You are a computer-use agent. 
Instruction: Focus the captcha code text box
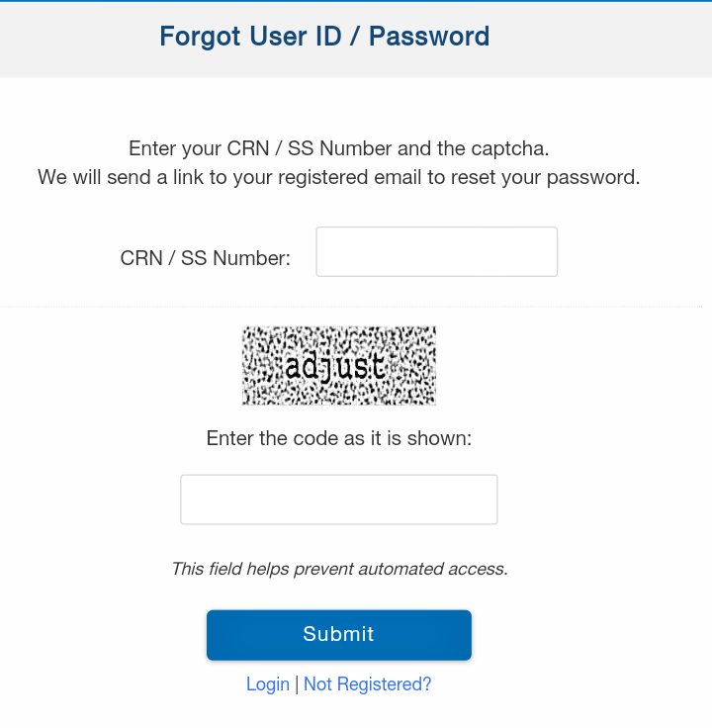click(x=339, y=500)
